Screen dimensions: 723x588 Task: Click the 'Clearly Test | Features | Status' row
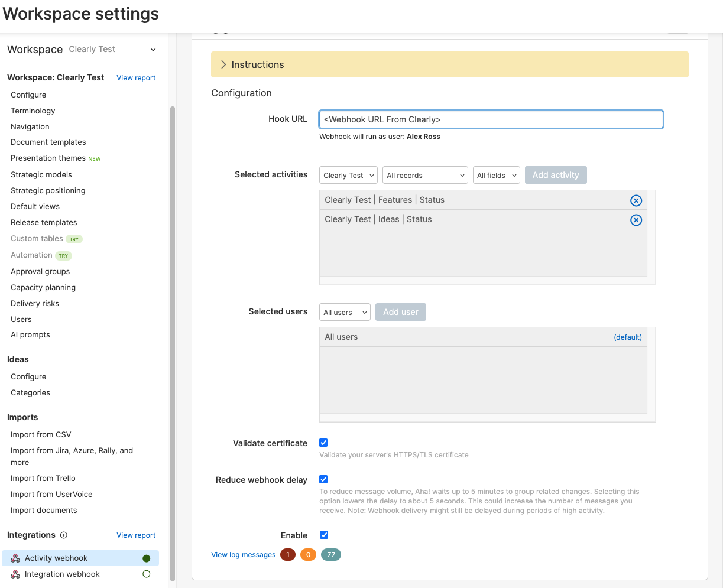(483, 200)
